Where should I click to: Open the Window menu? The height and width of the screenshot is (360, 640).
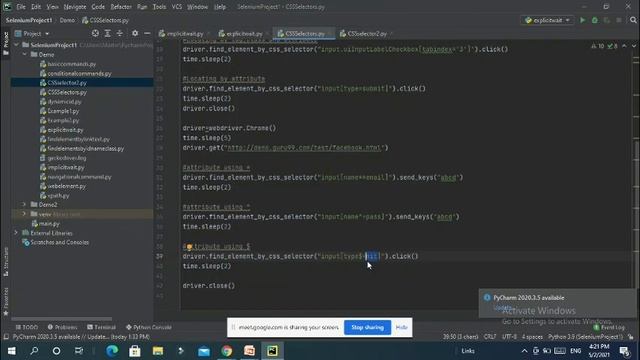(x=198, y=7)
